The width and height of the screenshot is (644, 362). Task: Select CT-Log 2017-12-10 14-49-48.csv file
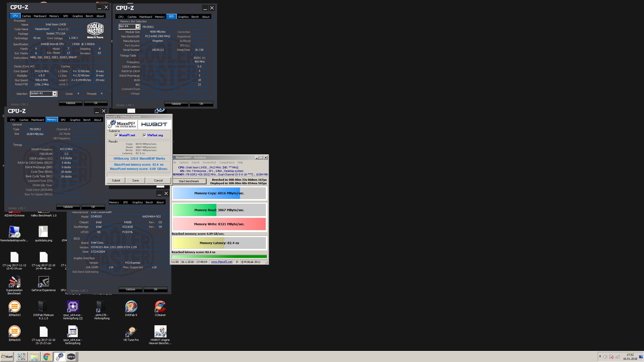coord(44,260)
